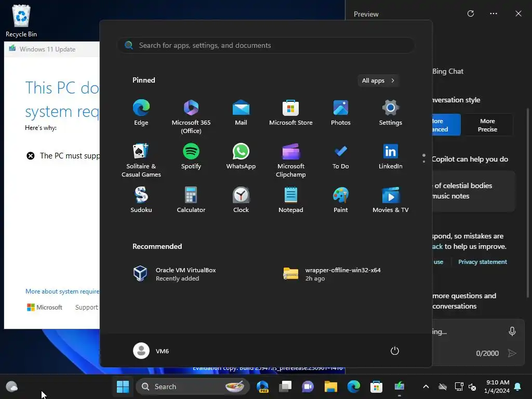
Task: Open the Movies & TV app
Action: pyautogui.click(x=391, y=200)
